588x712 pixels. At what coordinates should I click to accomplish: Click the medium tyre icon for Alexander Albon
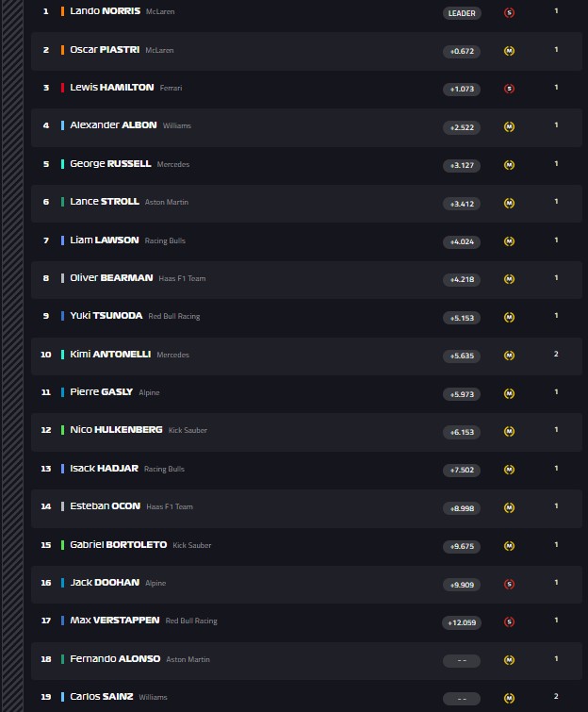point(509,126)
